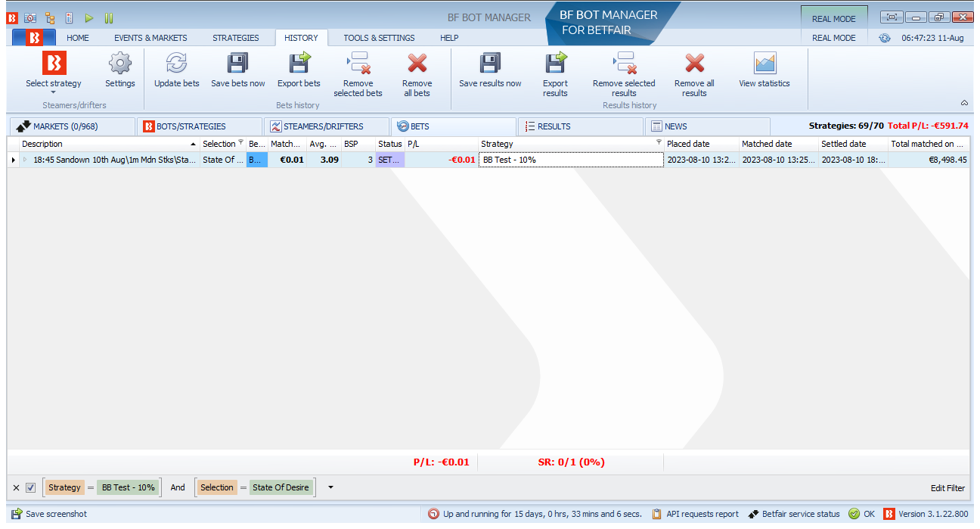
Task: Click the Placed date column header
Action: (701, 144)
